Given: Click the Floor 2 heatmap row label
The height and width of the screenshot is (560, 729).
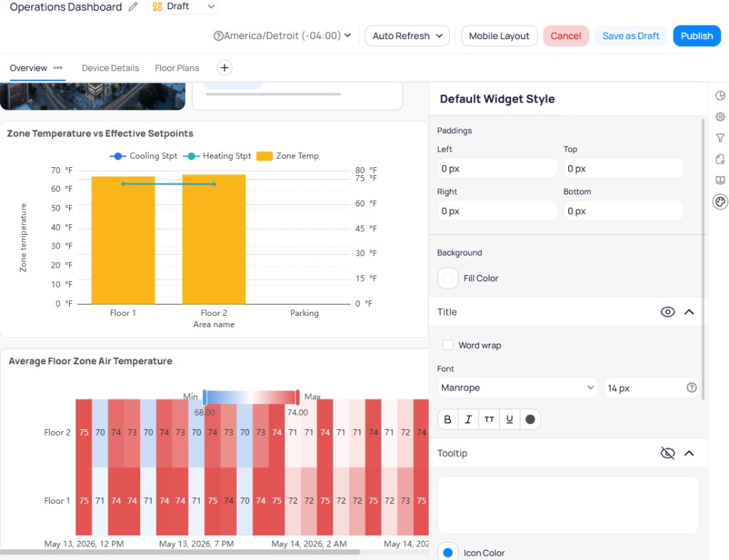Looking at the screenshot, I should (x=57, y=432).
